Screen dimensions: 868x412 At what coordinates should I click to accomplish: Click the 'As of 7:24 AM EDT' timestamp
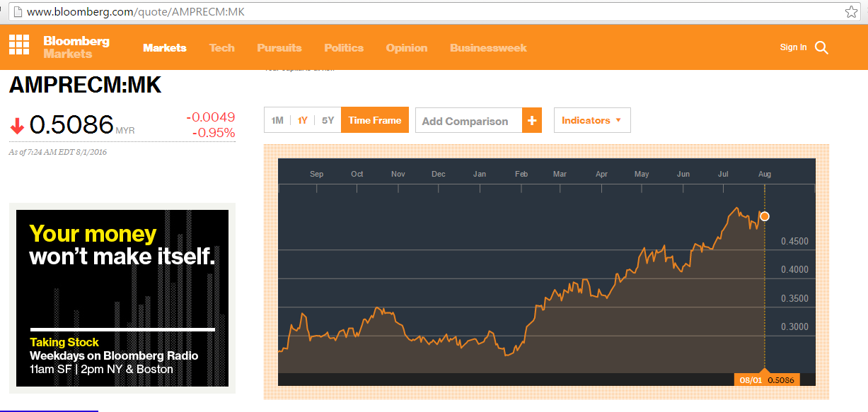[58, 152]
